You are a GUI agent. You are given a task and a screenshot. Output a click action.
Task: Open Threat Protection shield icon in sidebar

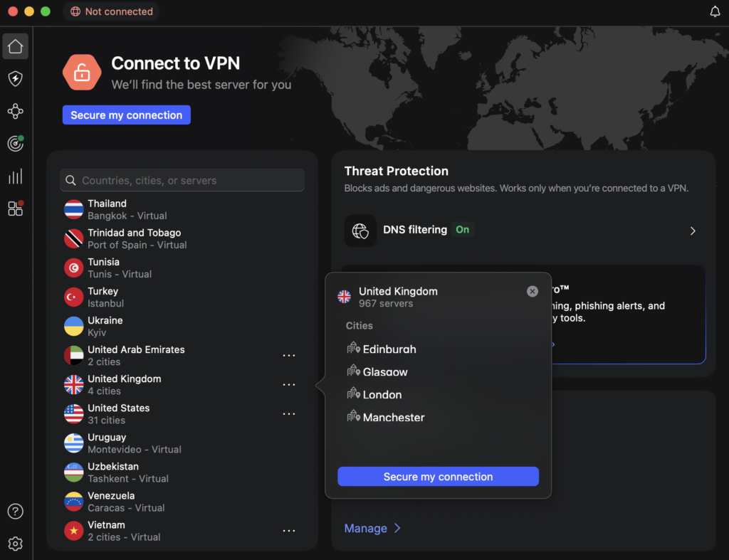[16, 78]
